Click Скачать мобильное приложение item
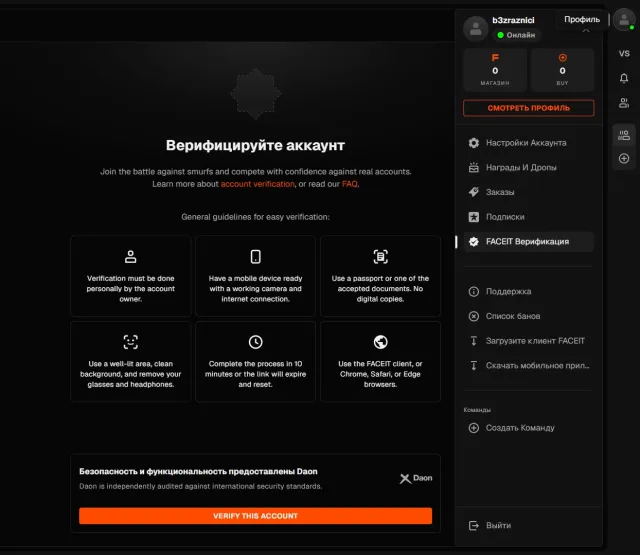The width and height of the screenshot is (640, 555). point(529,365)
